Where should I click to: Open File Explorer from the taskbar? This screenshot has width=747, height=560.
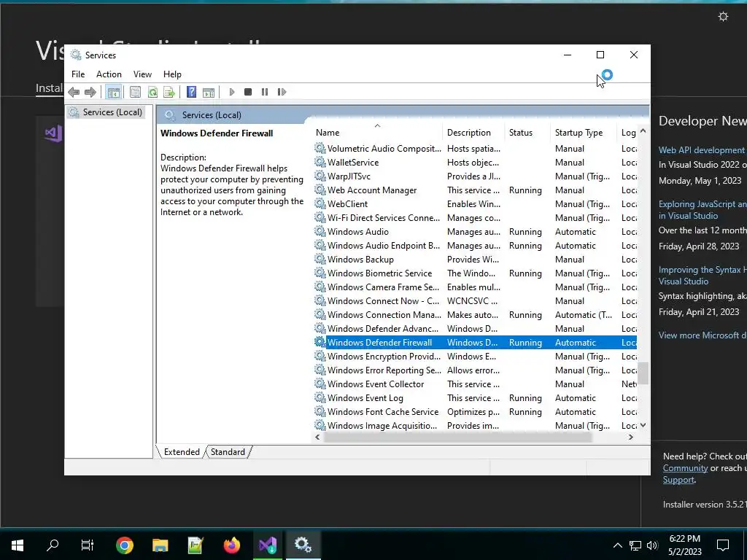click(160, 545)
